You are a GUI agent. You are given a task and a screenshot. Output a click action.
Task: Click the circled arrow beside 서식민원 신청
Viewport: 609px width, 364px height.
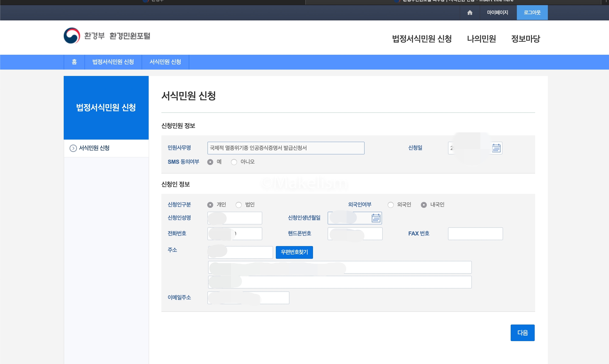pyautogui.click(x=73, y=148)
